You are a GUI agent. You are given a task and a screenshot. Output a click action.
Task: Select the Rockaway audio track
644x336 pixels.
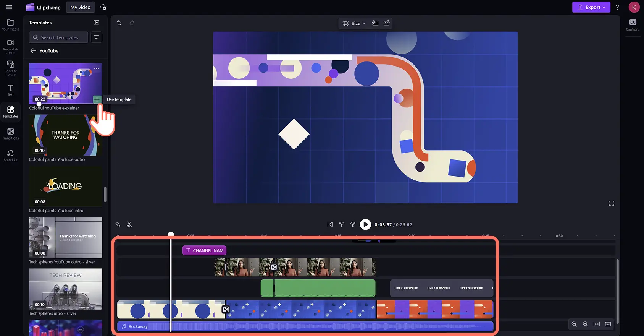pos(305,326)
